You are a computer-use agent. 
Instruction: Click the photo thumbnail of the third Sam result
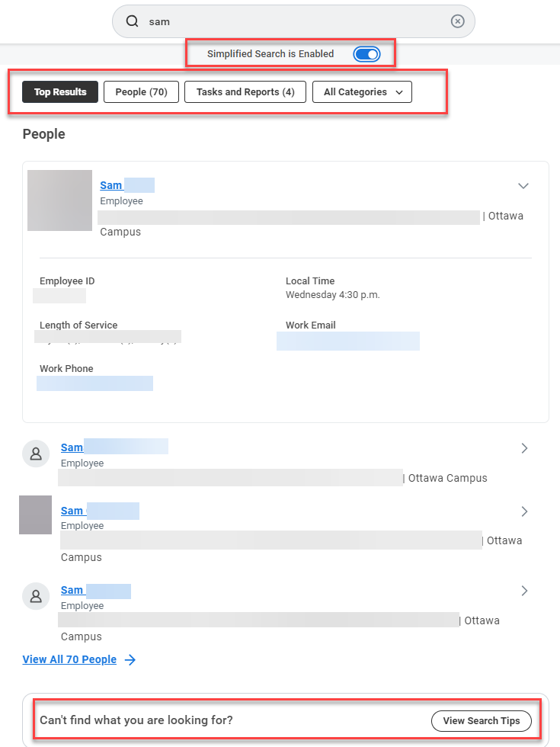[x=35, y=515]
